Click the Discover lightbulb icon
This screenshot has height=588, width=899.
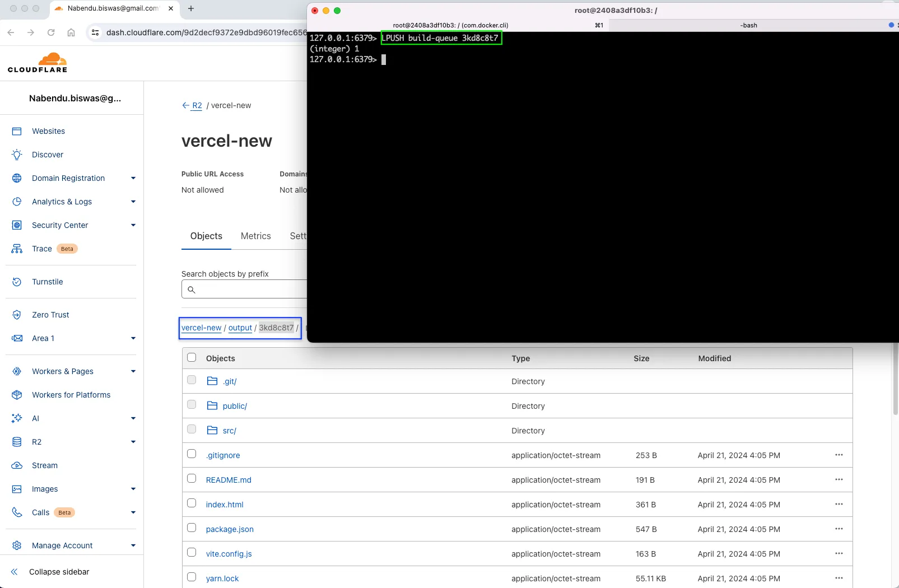pyautogui.click(x=17, y=155)
